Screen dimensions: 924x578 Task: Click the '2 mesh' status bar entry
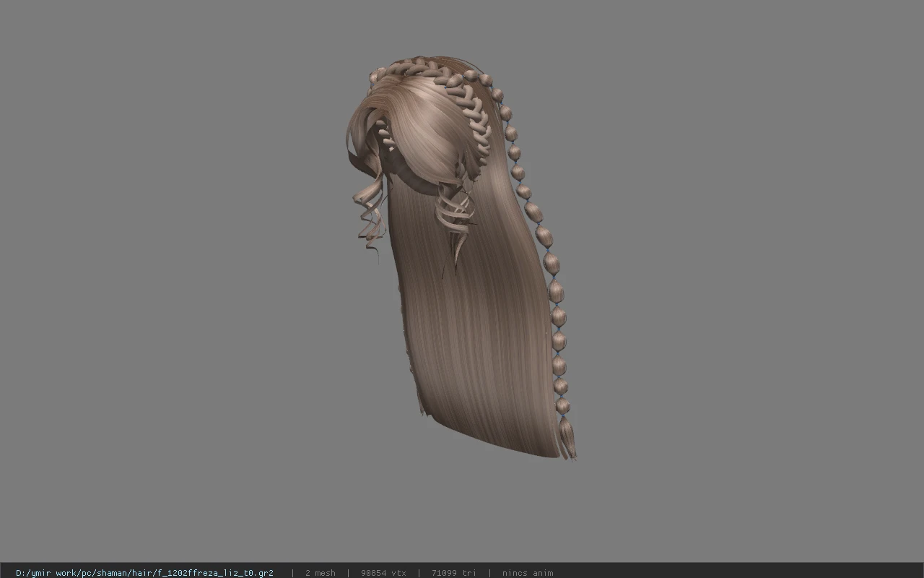point(321,573)
